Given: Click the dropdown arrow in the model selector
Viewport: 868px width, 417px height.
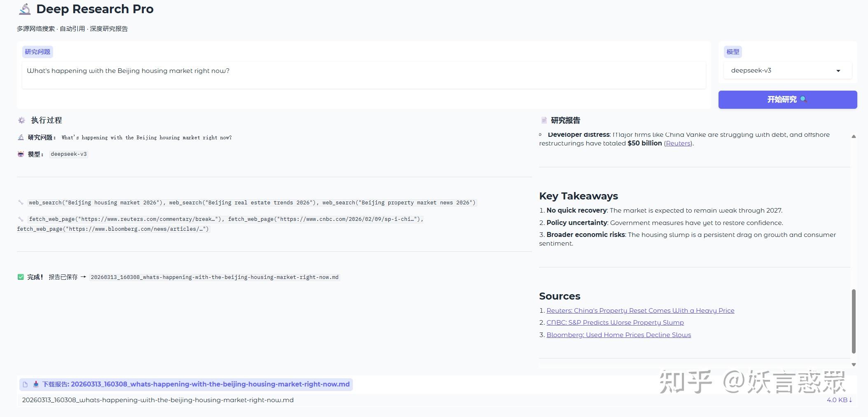Looking at the screenshot, I should pos(838,71).
